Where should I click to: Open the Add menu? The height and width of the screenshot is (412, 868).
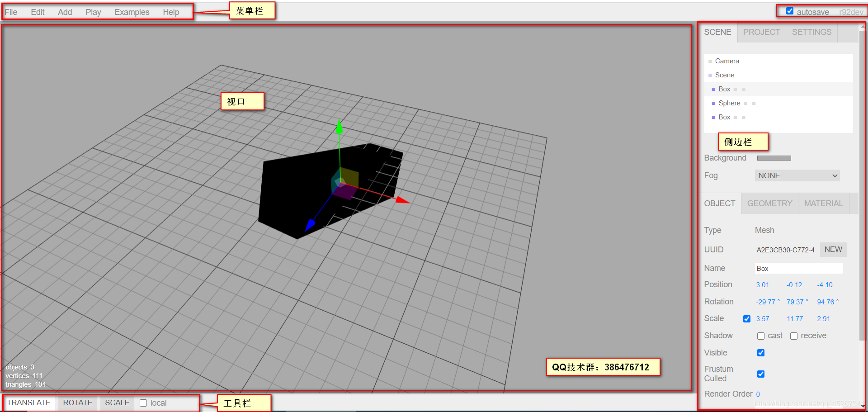tap(64, 12)
